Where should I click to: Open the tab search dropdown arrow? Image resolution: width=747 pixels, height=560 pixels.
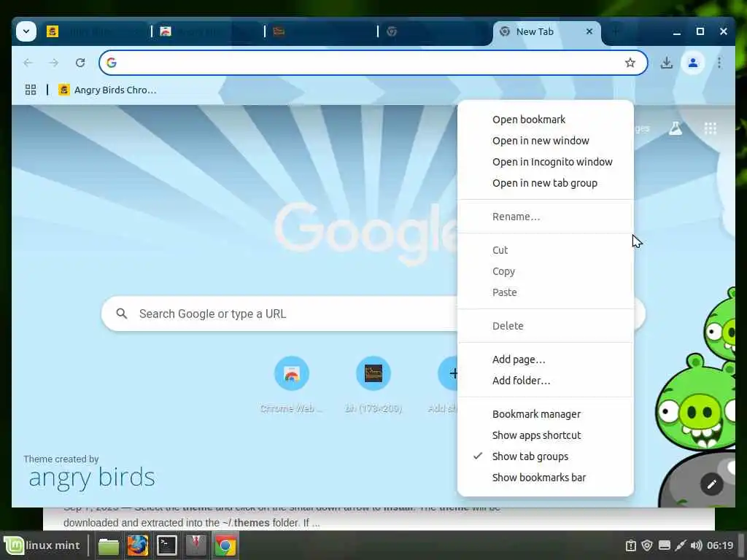coord(26,31)
